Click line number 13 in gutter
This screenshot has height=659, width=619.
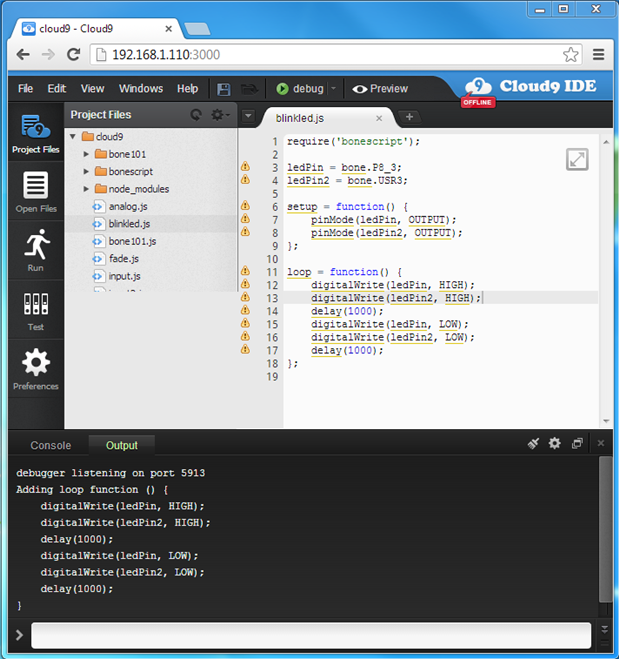click(x=272, y=298)
